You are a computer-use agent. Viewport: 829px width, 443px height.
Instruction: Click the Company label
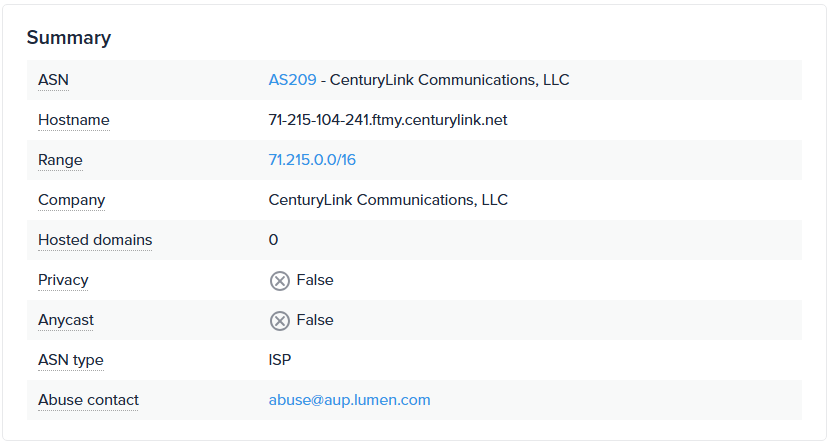(x=71, y=200)
